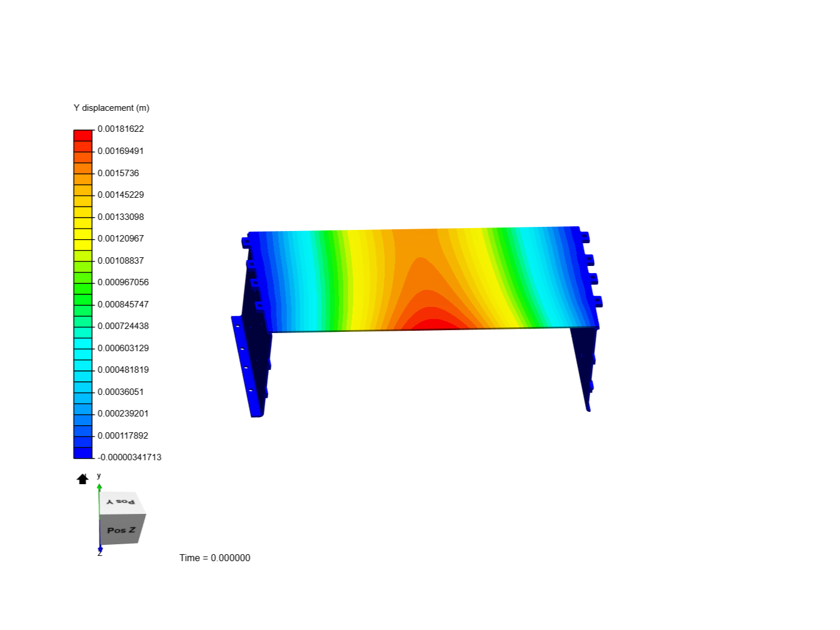Click the Time = 0.000000 label
840x630 pixels.
(x=215, y=558)
